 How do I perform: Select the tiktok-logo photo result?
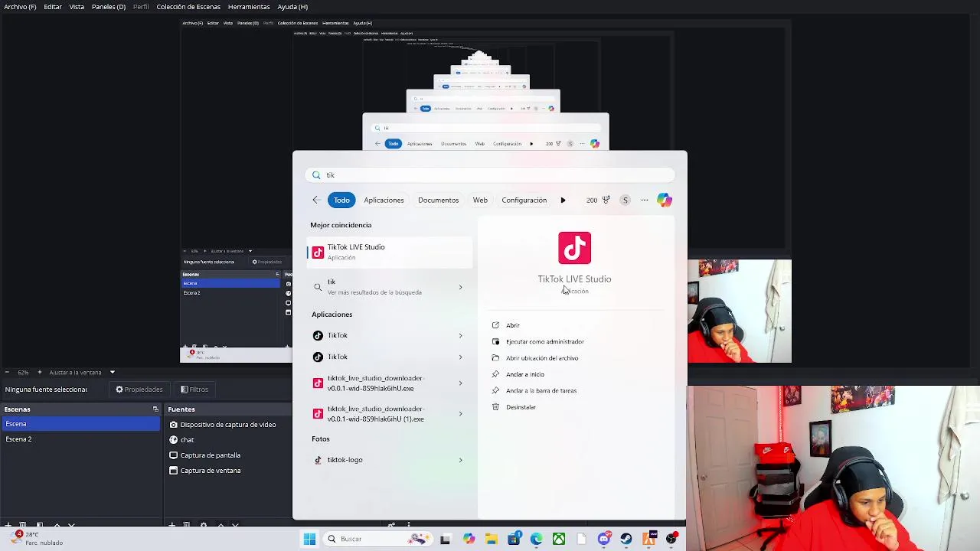[x=390, y=460]
